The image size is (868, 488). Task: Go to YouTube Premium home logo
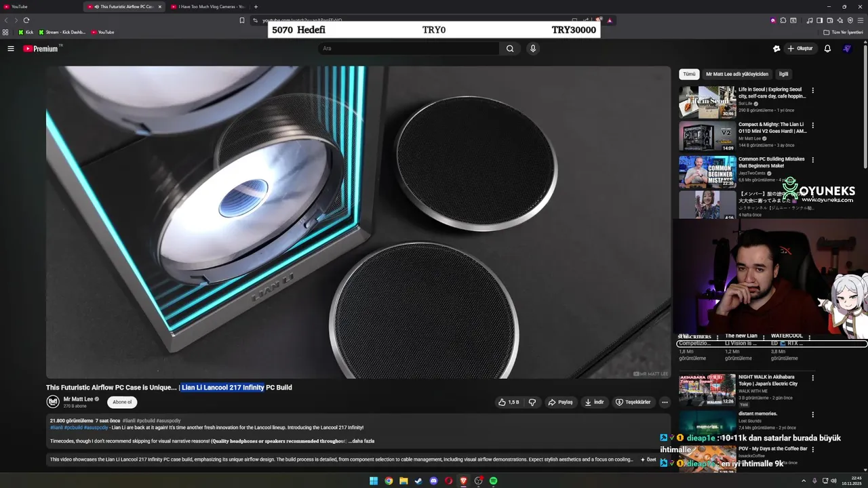point(42,49)
